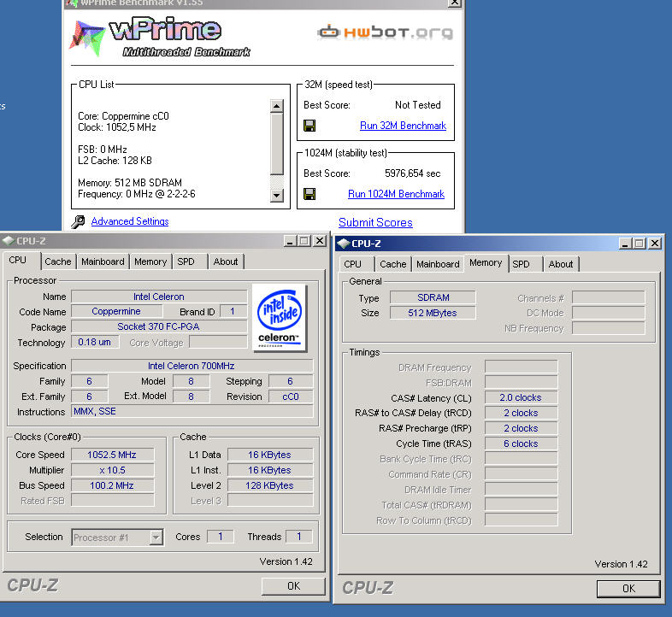Switch to Cache tab in left CPU-Z window

pos(58,261)
